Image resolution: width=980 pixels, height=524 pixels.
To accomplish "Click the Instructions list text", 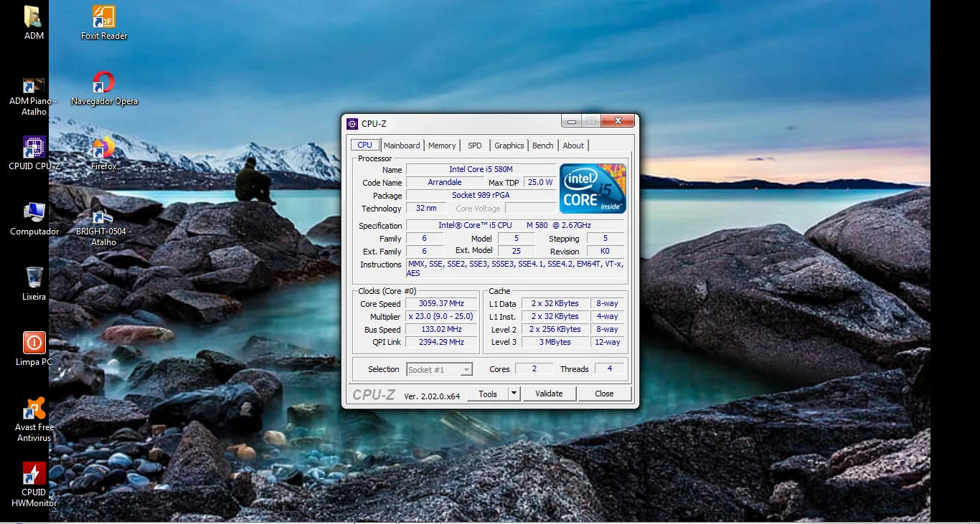I will coord(515,268).
